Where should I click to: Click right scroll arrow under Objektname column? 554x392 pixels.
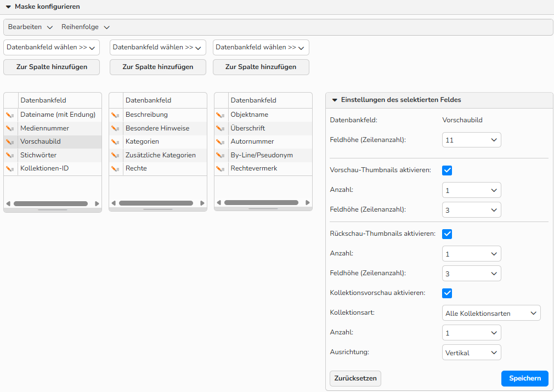307,203
